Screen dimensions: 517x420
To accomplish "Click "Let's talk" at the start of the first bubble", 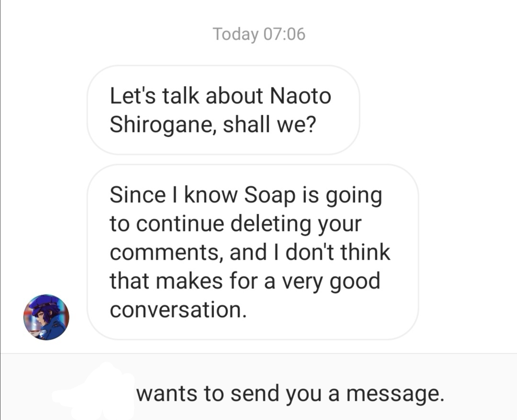I will [x=154, y=96].
